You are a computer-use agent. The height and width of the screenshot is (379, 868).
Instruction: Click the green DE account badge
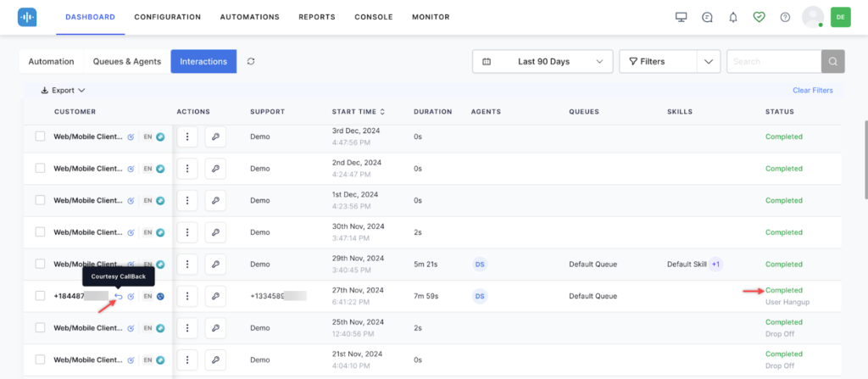(840, 17)
